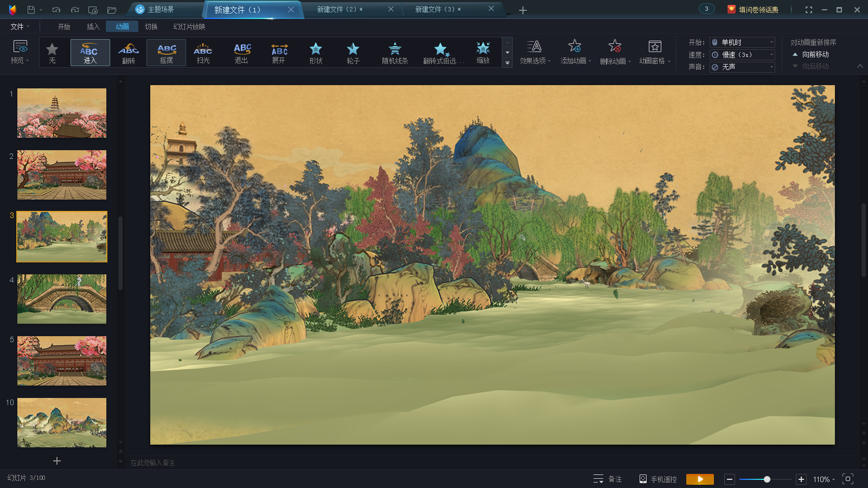Image resolution: width=868 pixels, height=488 pixels.
Task: Click the slide panel vertical scrollbar
Action: (120, 253)
